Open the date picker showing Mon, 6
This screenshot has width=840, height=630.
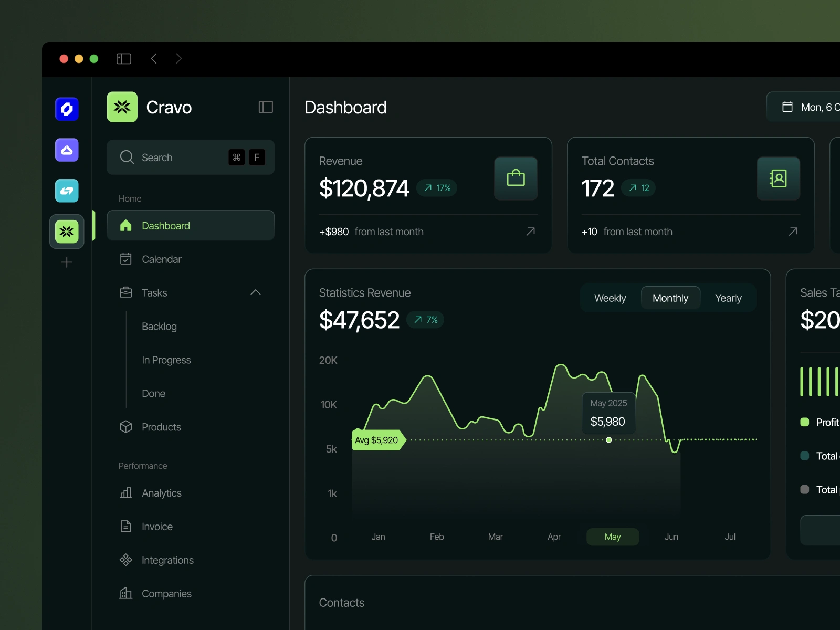click(x=804, y=107)
